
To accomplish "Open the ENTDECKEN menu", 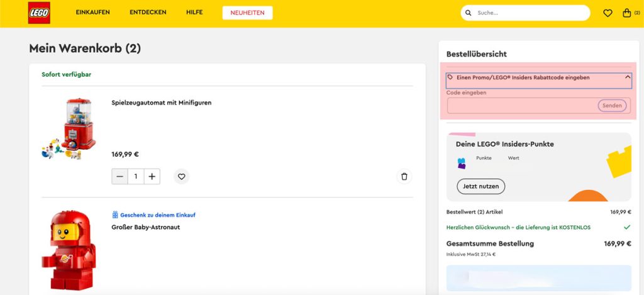I will coord(148,13).
